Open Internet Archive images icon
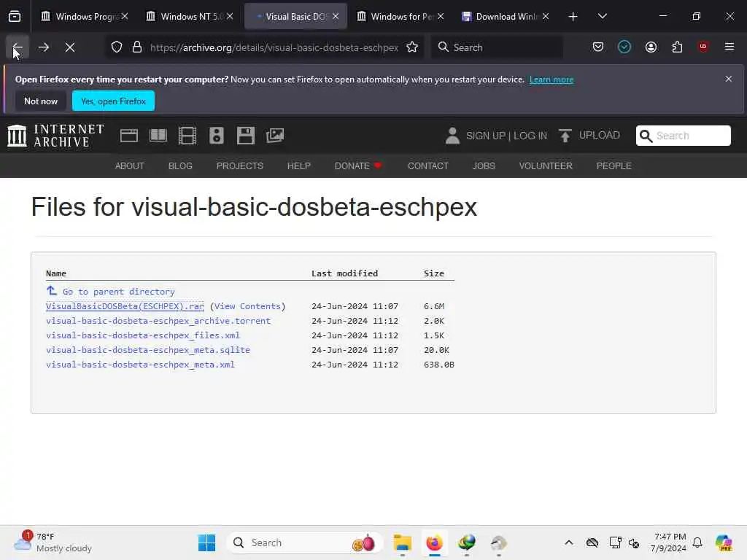The width and height of the screenshot is (747, 560). (275, 136)
